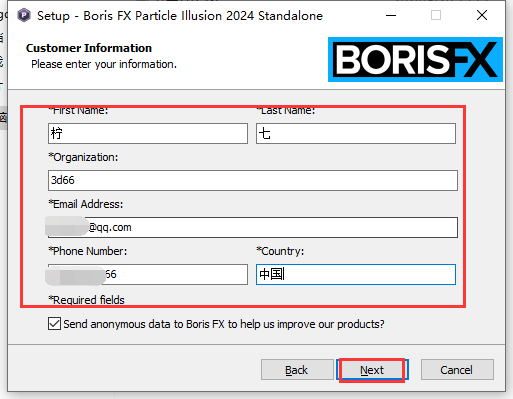Focus the First Name input field
Screen dimensions: 513x399
(x=148, y=133)
